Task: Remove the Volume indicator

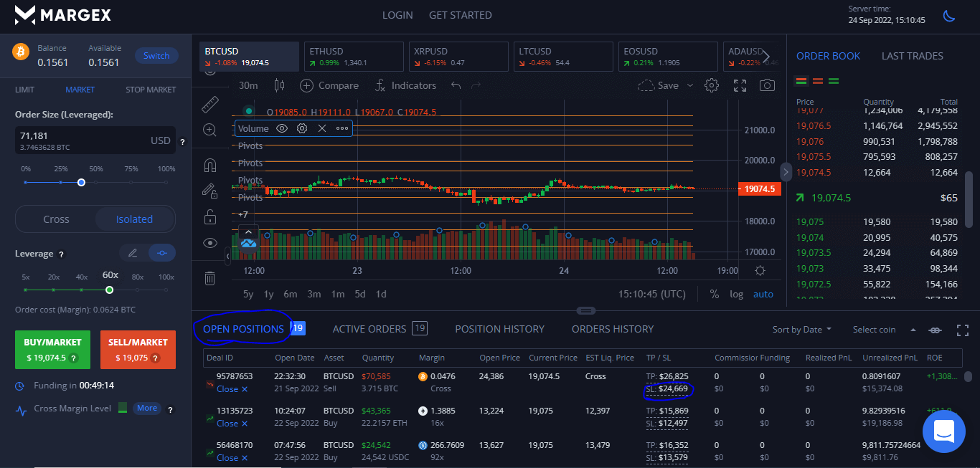Action: tap(322, 128)
